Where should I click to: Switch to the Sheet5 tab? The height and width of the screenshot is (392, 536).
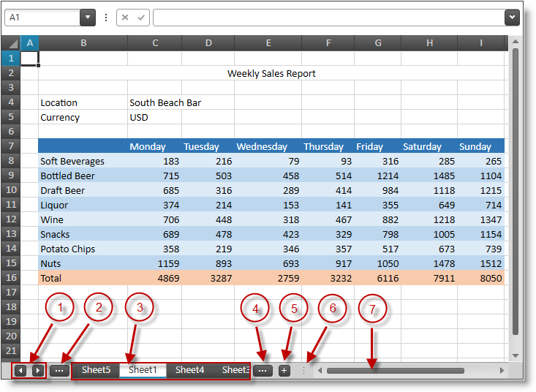(96, 370)
